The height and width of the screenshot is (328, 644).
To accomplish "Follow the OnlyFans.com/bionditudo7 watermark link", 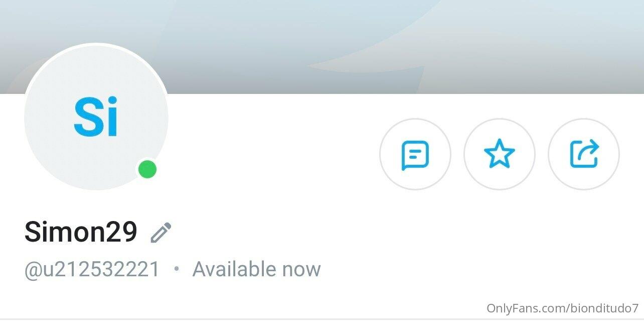I will coord(562,308).
